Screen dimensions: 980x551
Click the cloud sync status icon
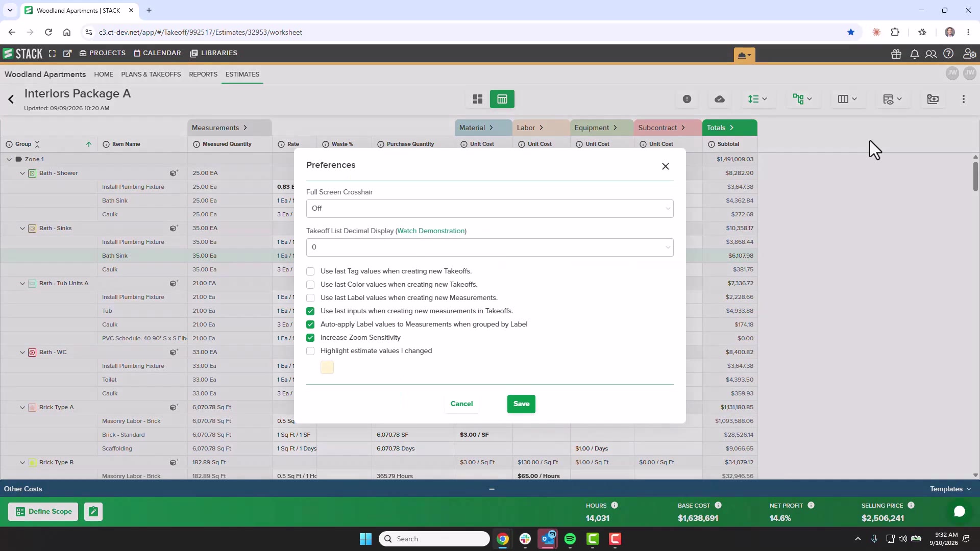pyautogui.click(x=720, y=99)
